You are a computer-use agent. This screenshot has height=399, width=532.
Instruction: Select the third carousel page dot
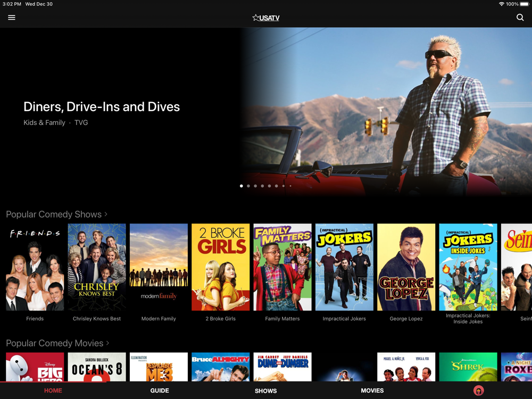click(x=255, y=186)
